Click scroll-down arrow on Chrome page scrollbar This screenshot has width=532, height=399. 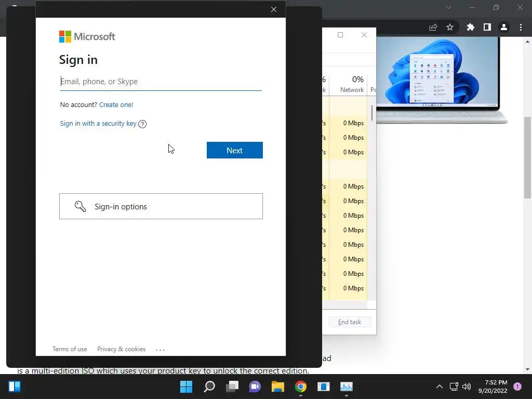coord(527,369)
